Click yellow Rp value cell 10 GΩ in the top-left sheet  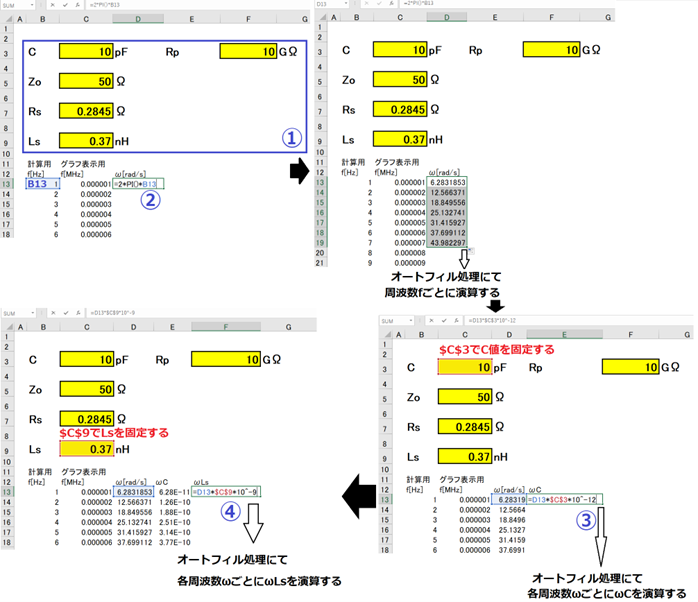(x=248, y=52)
